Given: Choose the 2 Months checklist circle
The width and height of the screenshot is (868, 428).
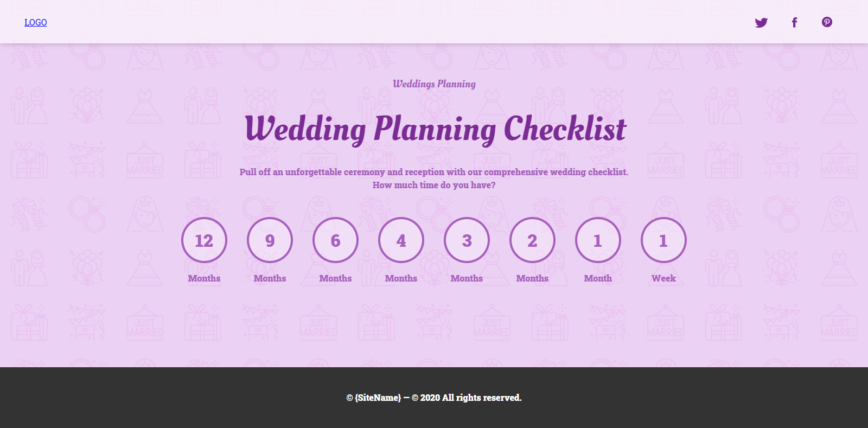Looking at the screenshot, I should 532,240.
